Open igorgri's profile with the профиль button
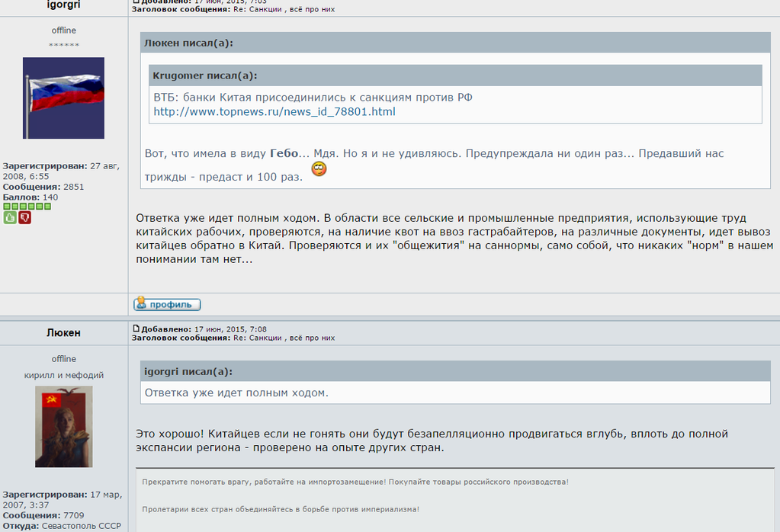Viewport: 780px width, 532px height. pos(167,304)
